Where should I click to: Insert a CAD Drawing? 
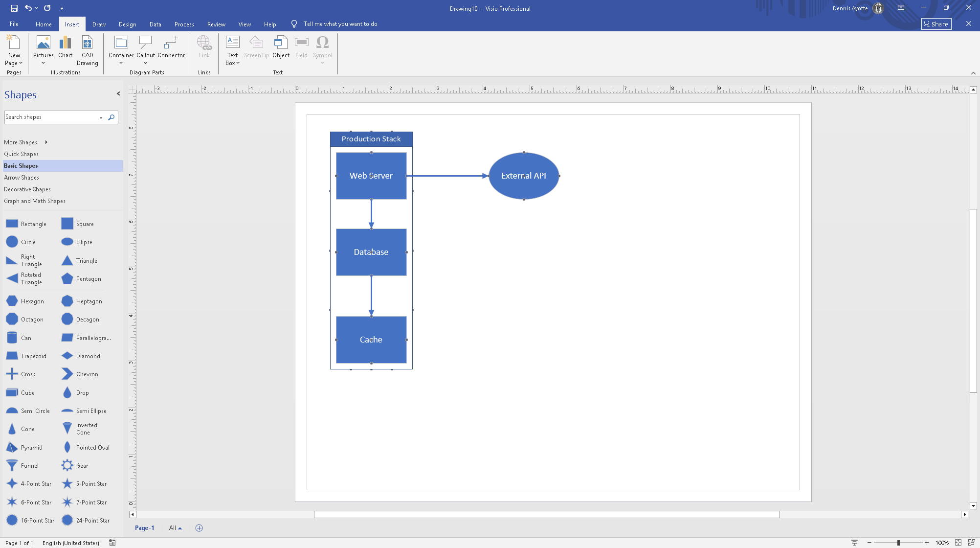coord(88,50)
